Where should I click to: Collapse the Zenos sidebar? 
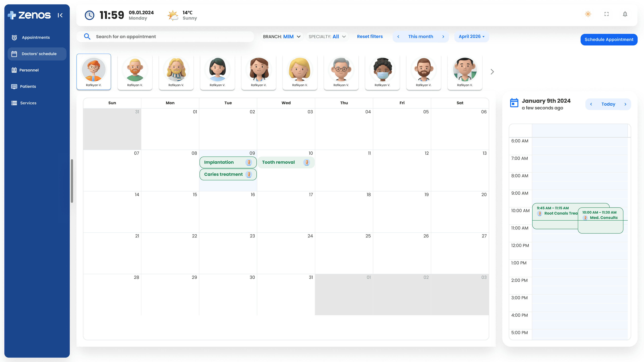pyautogui.click(x=60, y=15)
